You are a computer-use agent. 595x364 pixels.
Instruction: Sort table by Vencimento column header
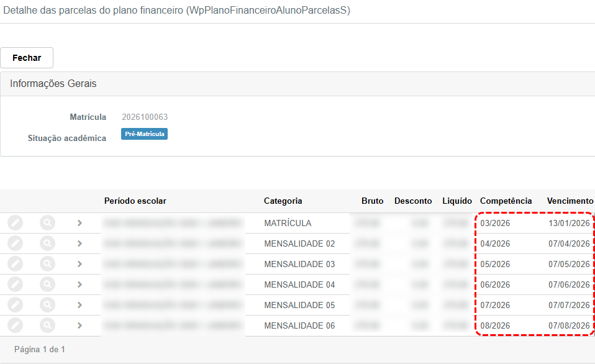(x=570, y=201)
